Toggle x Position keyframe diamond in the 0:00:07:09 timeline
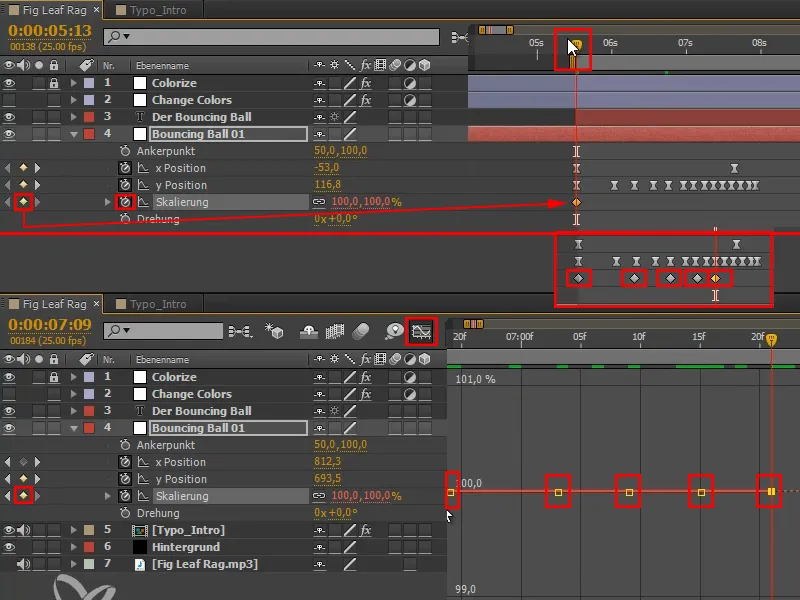Image resolution: width=800 pixels, height=600 pixels. (x=23, y=462)
